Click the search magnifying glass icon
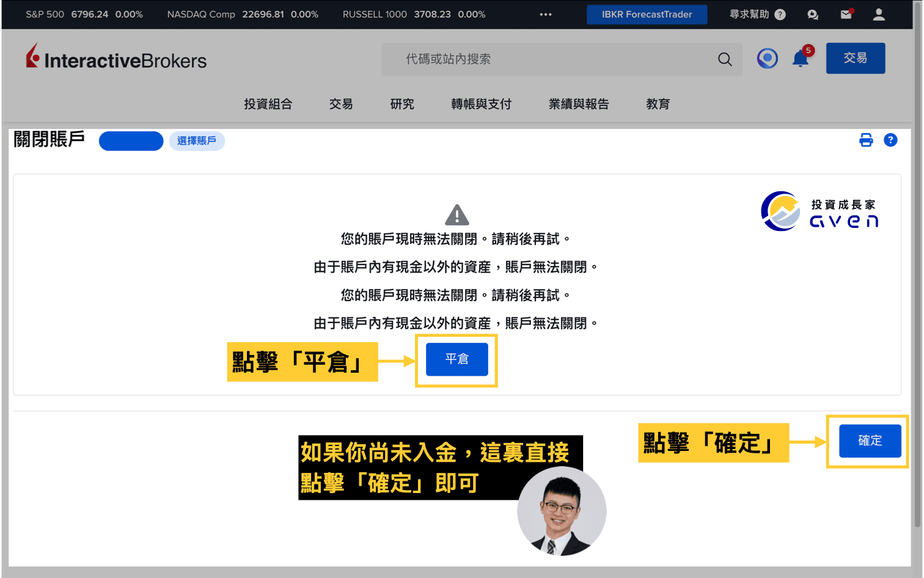 pyautogui.click(x=725, y=59)
